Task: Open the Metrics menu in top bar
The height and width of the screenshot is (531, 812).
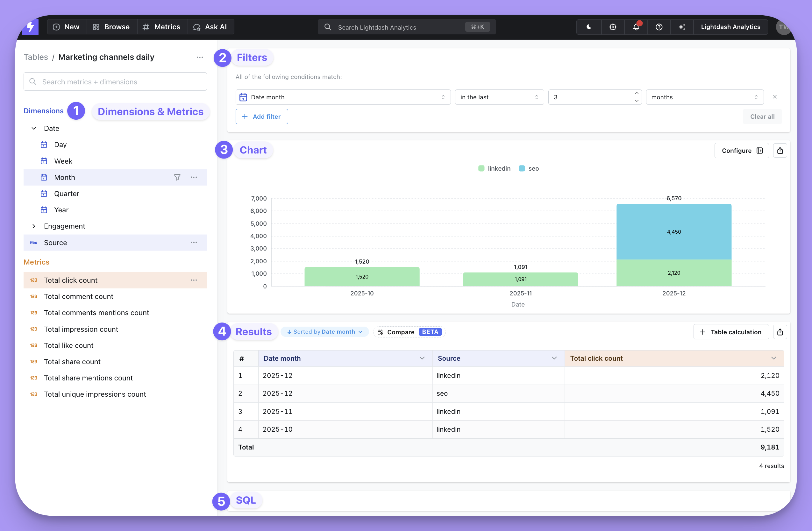Action: pos(162,27)
